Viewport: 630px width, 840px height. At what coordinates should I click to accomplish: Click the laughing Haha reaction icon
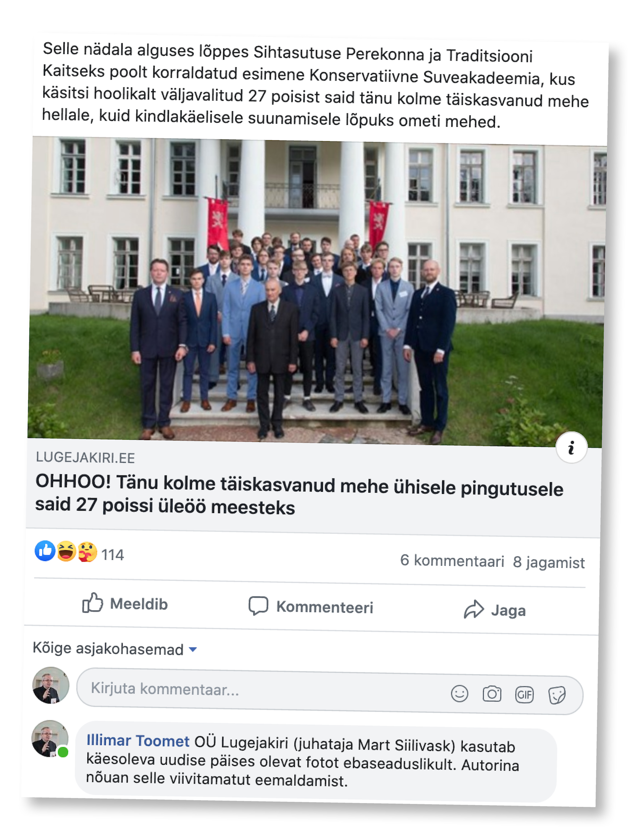tap(66, 551)
